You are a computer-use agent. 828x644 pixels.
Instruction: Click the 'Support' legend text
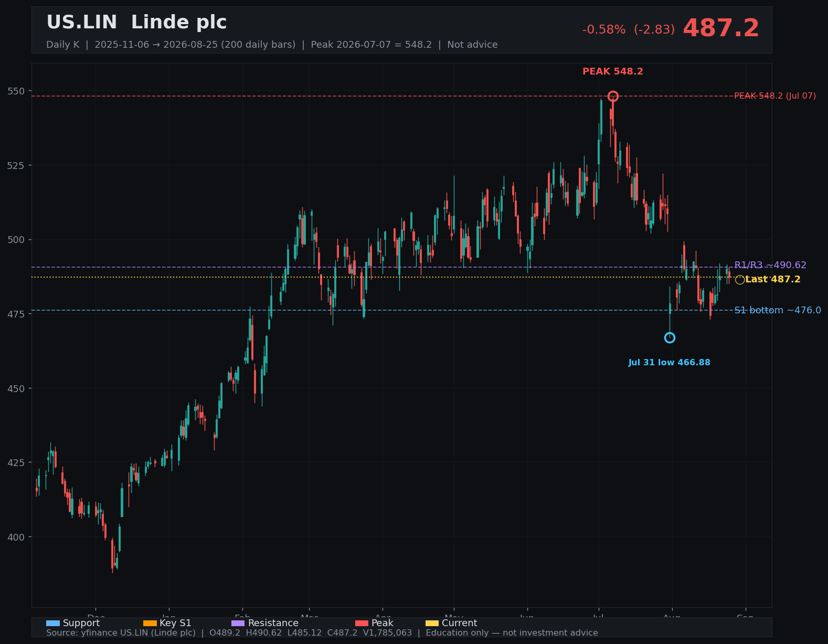[x=81, y=623]
